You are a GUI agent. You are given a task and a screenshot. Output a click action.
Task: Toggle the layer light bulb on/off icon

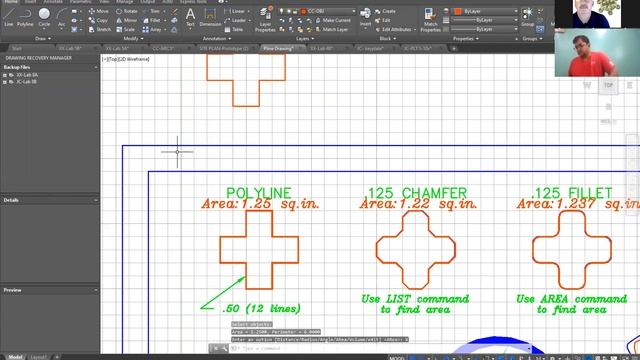pyautogui.click(x=281, y=11)
